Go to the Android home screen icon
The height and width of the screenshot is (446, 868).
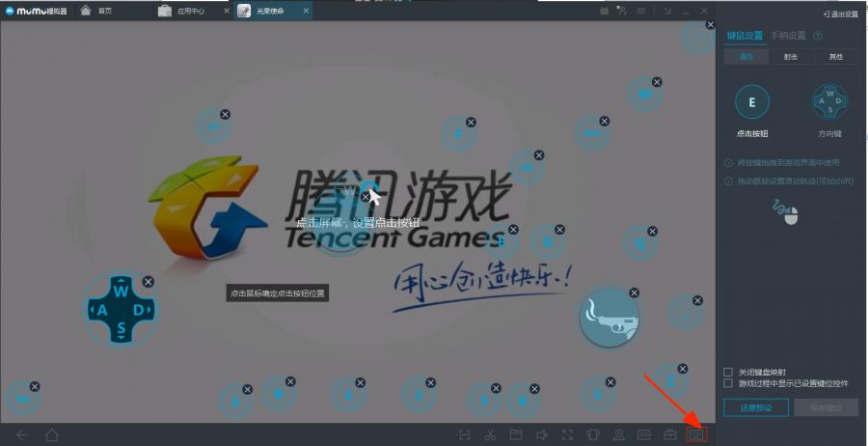[52, 435]
